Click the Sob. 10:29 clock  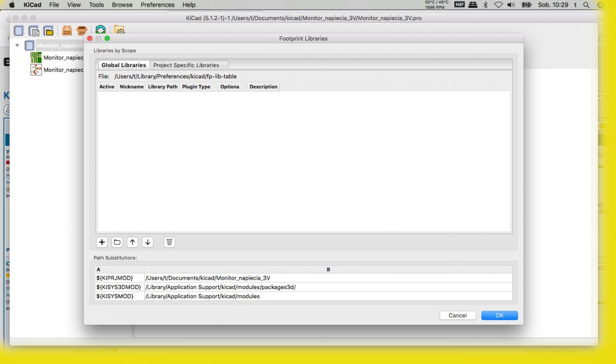[x=553, y=5]
